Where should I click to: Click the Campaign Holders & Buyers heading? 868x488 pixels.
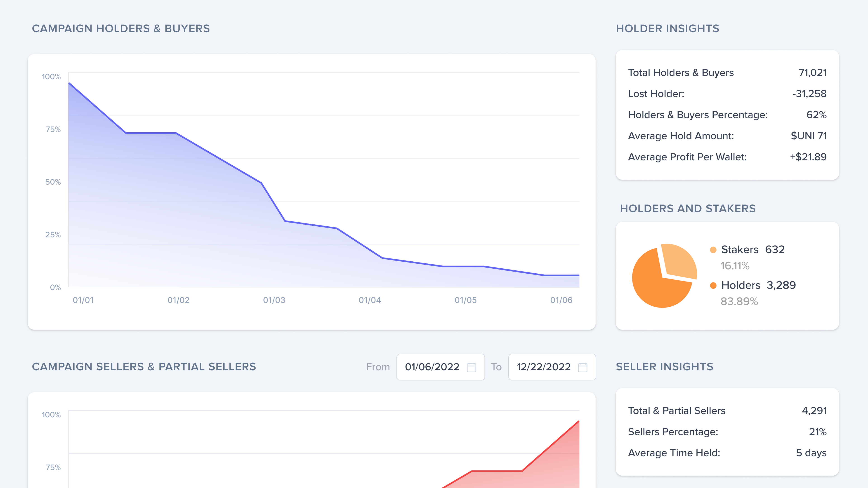(x=121, y=29)
